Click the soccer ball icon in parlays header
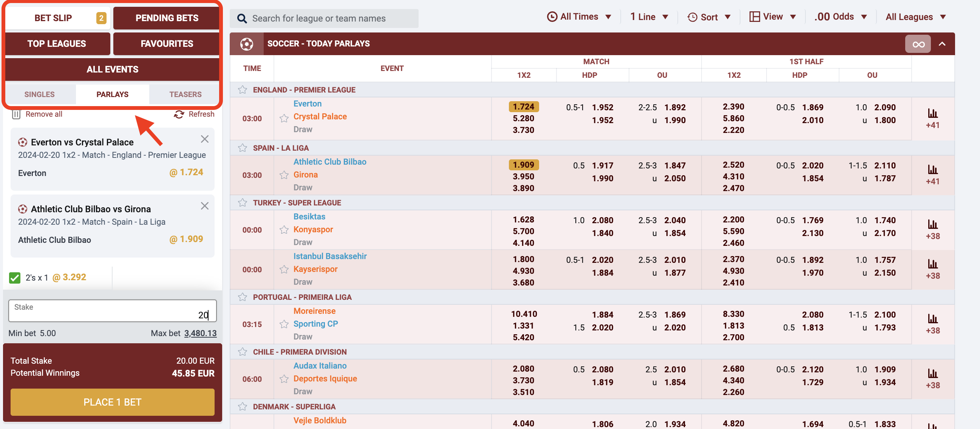The image size is (980, 429). coord(247,44)
